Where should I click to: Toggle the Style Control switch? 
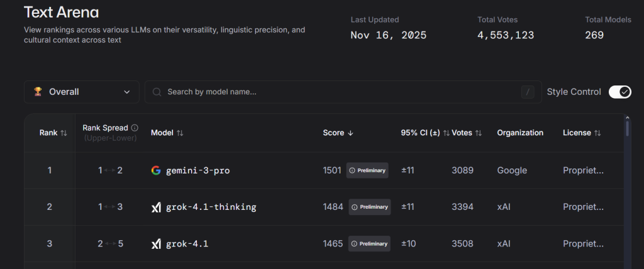(x=619, y=92)
